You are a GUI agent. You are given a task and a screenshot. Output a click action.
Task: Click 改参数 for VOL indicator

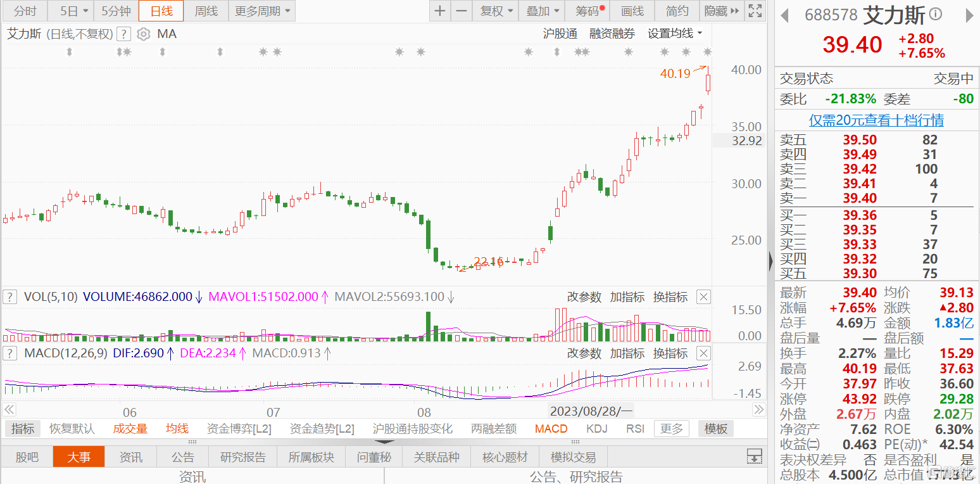click(x=584, y=296)
